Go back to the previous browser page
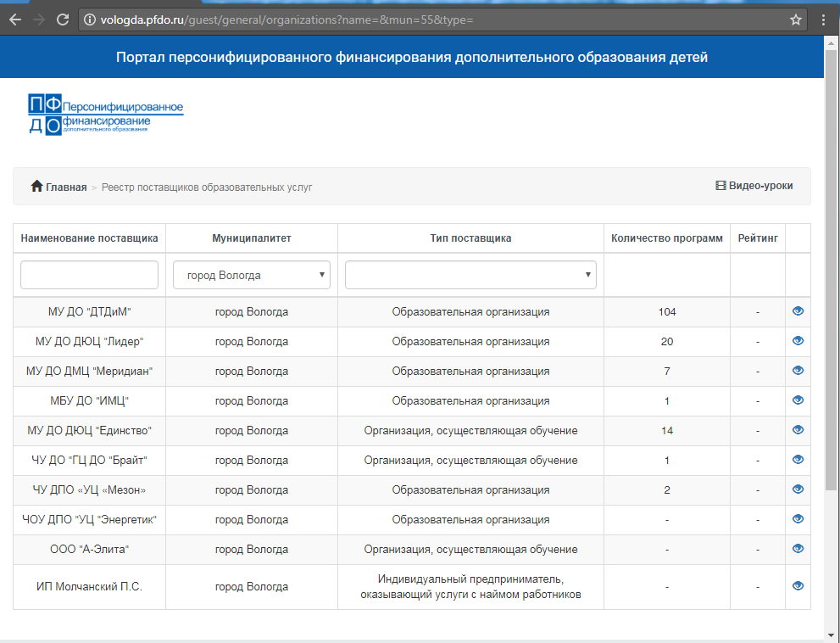This screenshot has height=643, width=840. point(15,20)
